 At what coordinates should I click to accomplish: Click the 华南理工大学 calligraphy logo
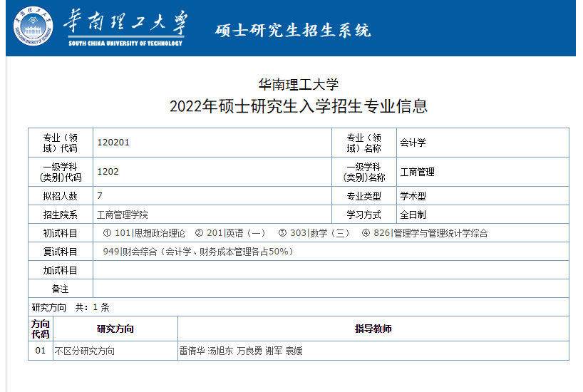(126, 28)
